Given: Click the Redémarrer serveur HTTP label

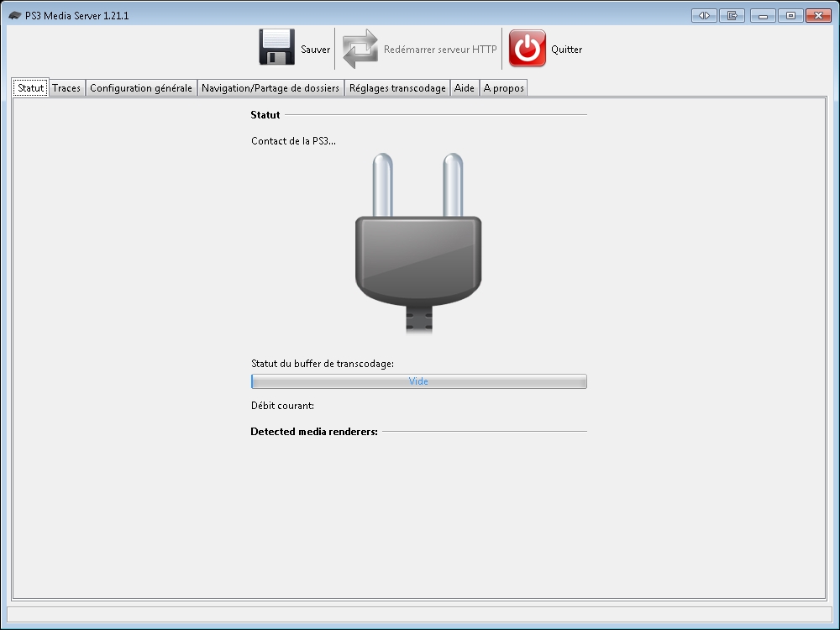Looking at the screenshot, I should [440, 50].
